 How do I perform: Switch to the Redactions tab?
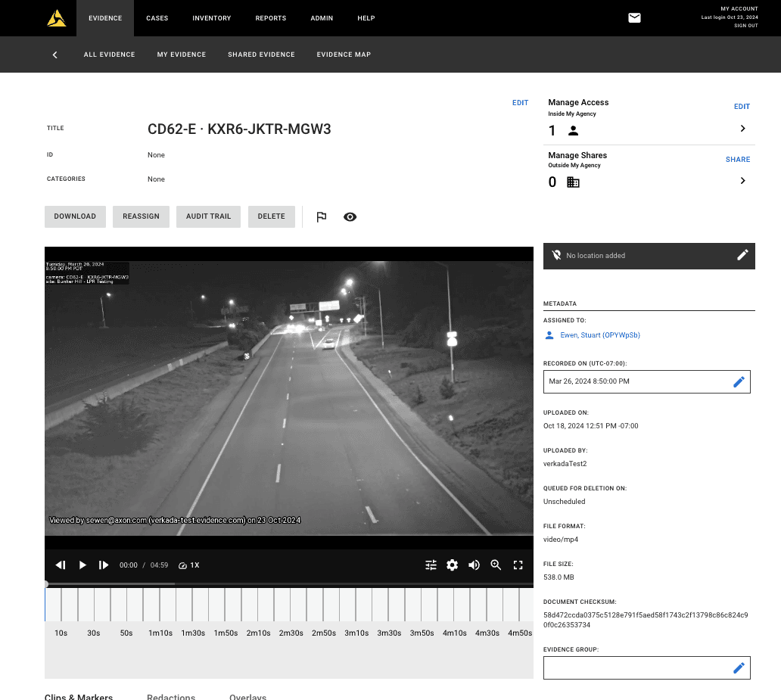click(x=171, y=695)
